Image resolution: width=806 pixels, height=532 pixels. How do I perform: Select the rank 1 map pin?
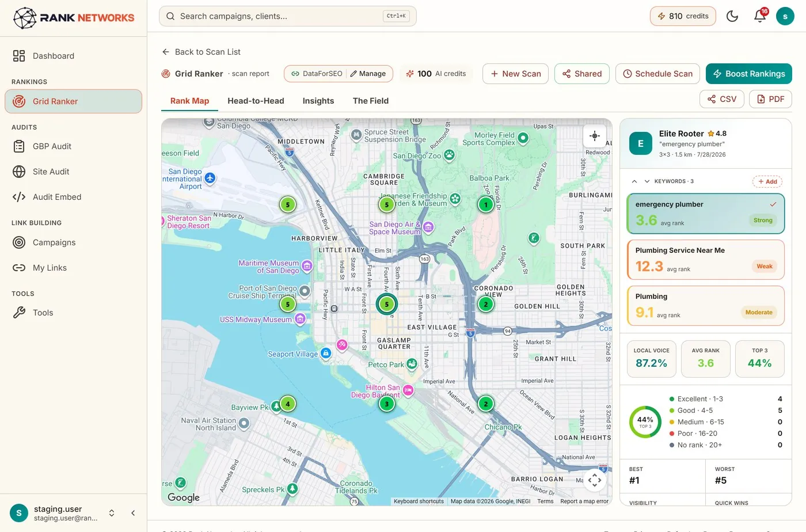486,204
